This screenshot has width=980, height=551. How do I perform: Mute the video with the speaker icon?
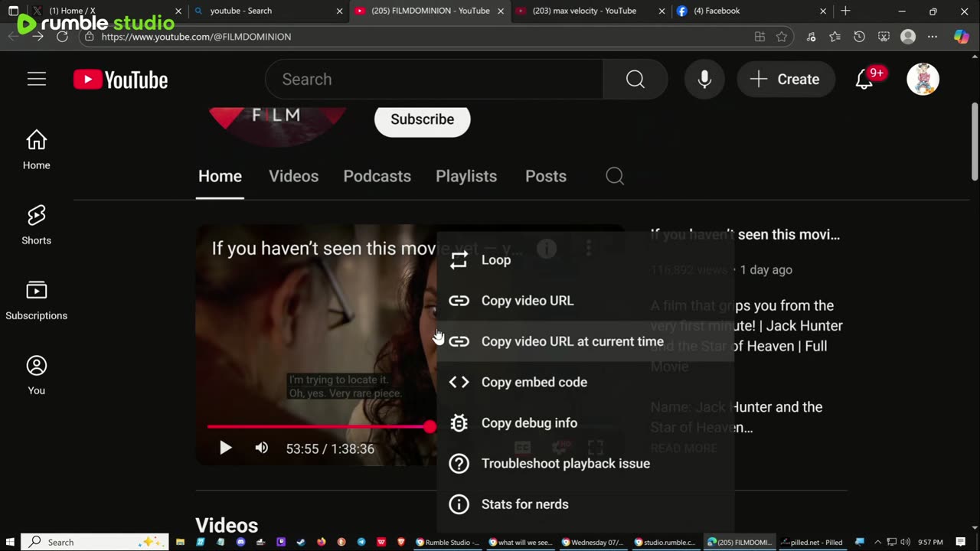[262, 448]
